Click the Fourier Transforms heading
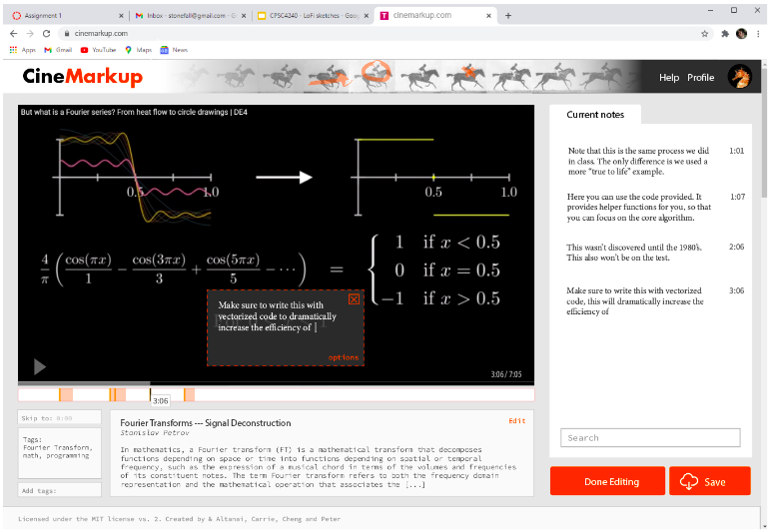This screenshot has width=769, height=532. pos(206,422)
